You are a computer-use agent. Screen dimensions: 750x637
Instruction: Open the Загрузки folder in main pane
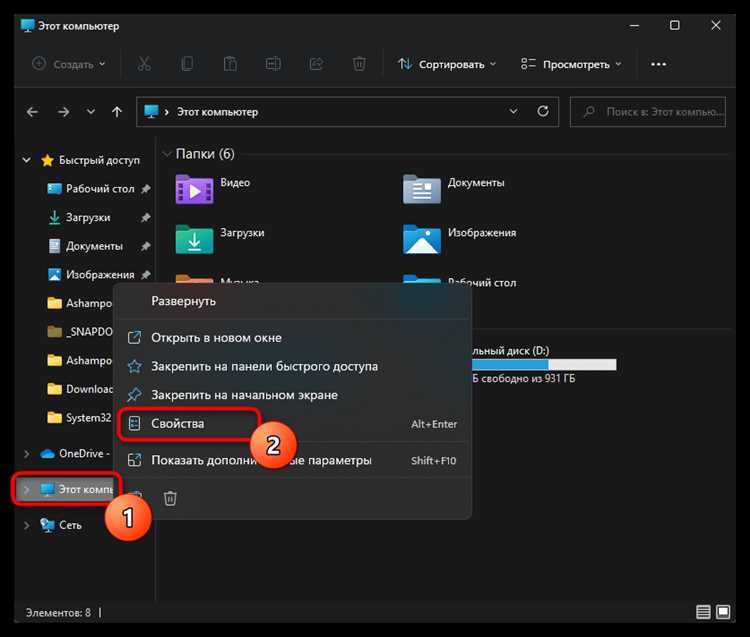pyautogui.click(x=194, y=239)
